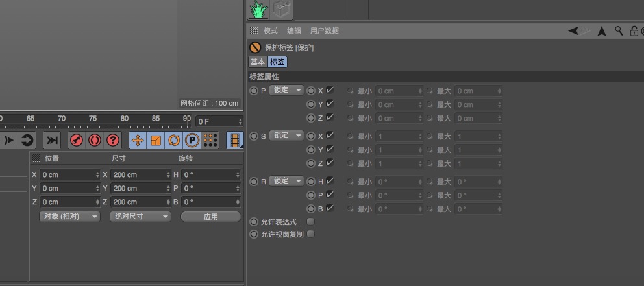Click the attribute manager grip icon
644x286 pixels.
click(254, 30)
